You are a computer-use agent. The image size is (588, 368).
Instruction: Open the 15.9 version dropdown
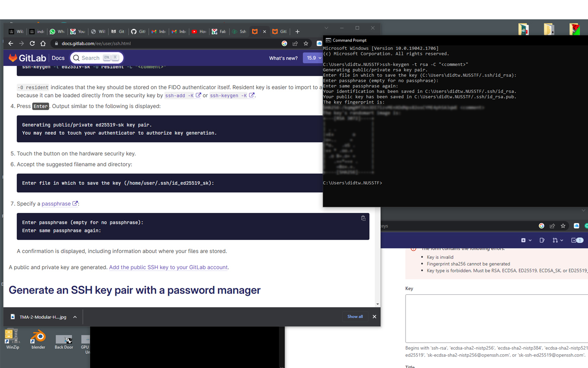click(312, 58)
